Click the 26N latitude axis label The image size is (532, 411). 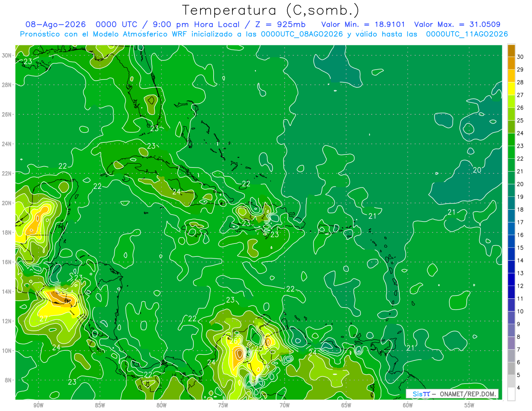[x=7, y=114]
